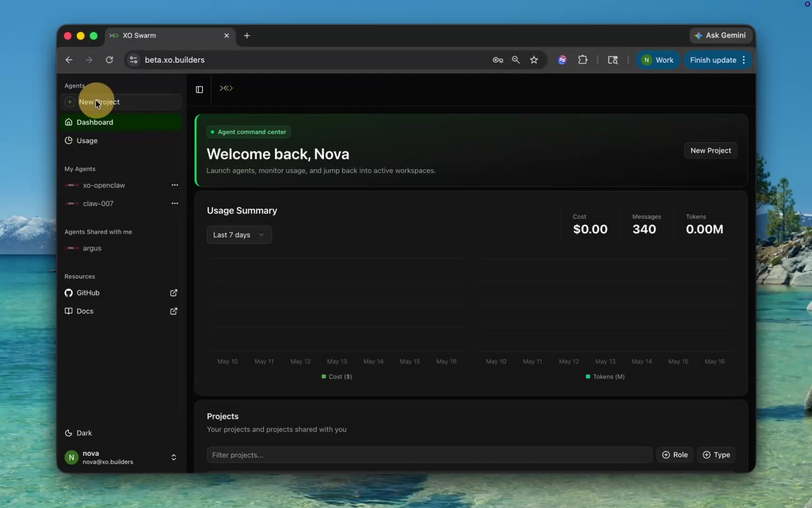Click the Messages value 340
The image size is (812, 508).
644,229
